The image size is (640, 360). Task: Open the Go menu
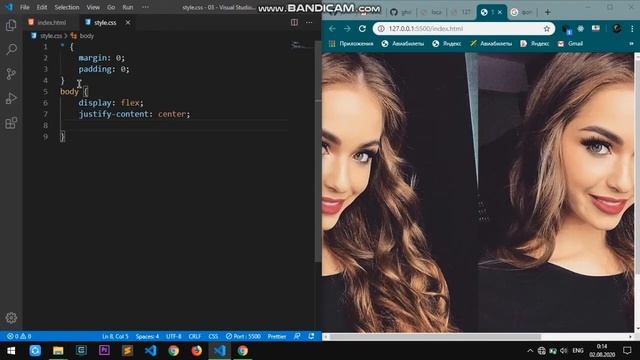[111, 7]
